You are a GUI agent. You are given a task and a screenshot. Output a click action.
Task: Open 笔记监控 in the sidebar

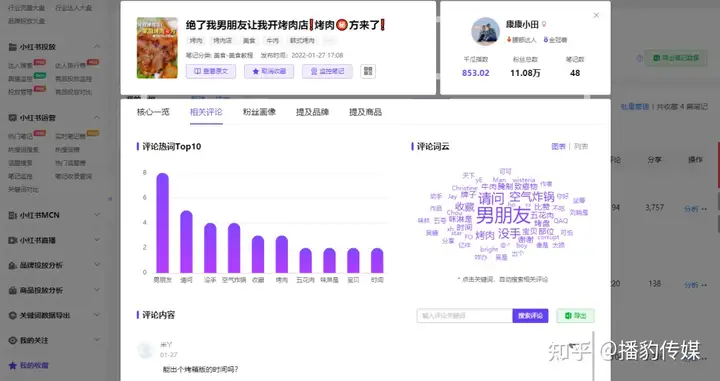[20, 176]
